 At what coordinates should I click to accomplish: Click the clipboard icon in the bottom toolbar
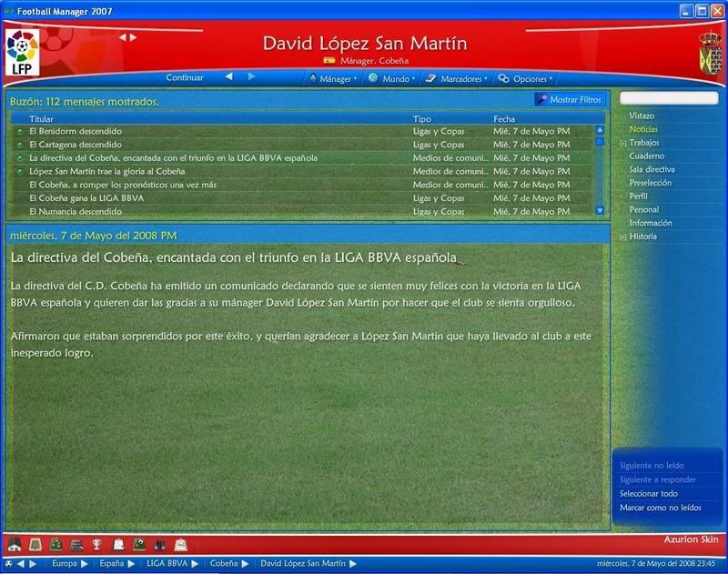181,544
